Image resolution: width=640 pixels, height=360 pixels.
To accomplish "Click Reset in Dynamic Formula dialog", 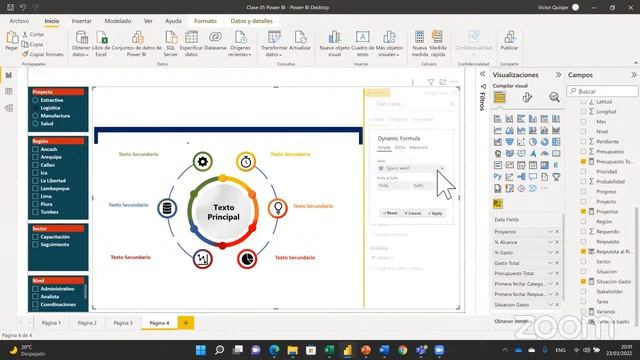I will pos(390,213).
